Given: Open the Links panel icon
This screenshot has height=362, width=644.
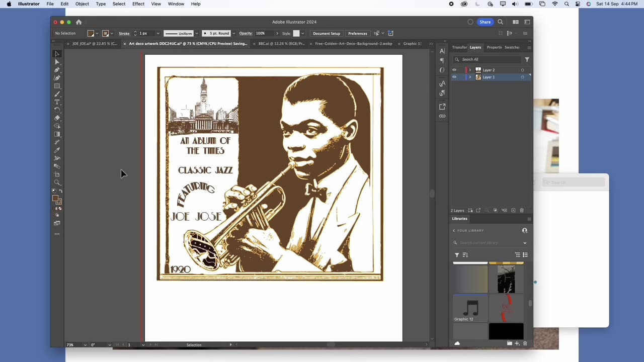Looking at the screenshot, I should [442, 116].
